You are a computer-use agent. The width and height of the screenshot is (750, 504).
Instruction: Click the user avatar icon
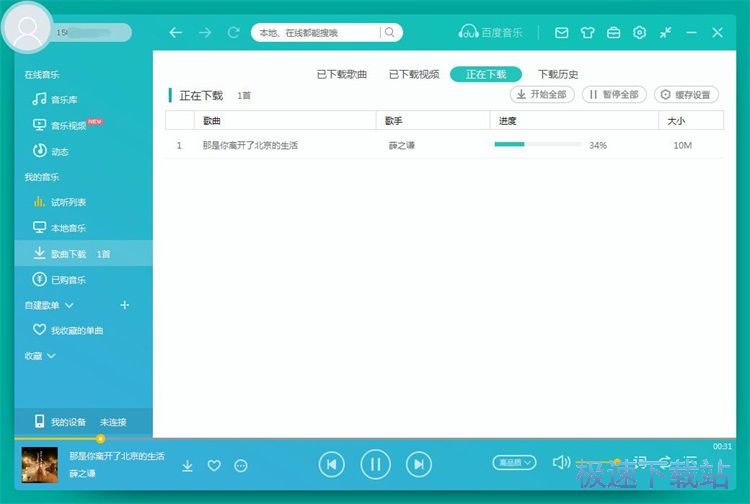point(27,28)
